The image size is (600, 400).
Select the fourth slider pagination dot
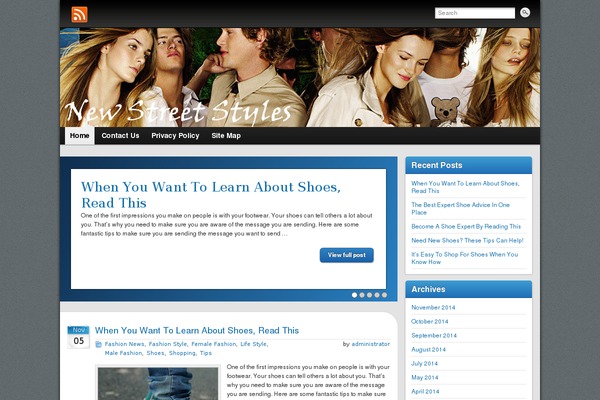[x=377, y=295]
